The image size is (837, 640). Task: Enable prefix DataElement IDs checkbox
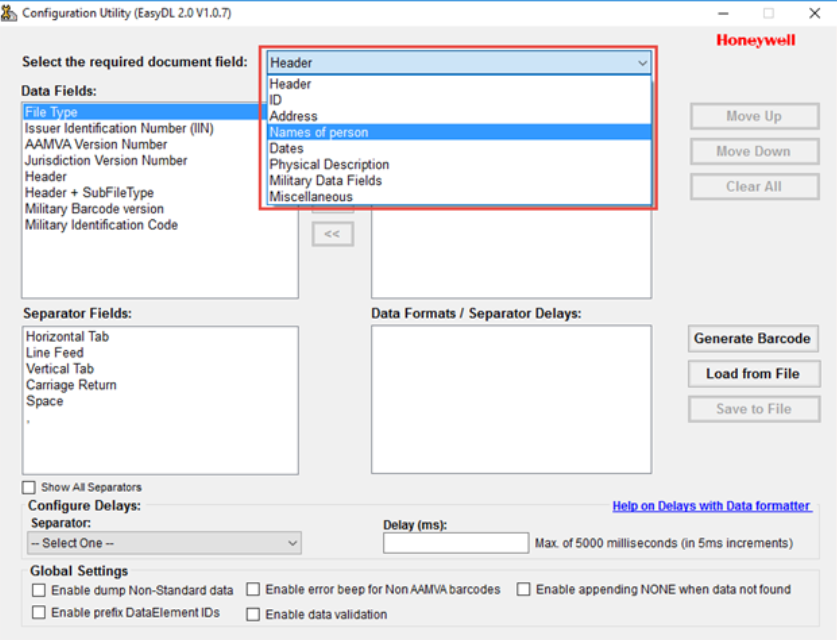39,612
